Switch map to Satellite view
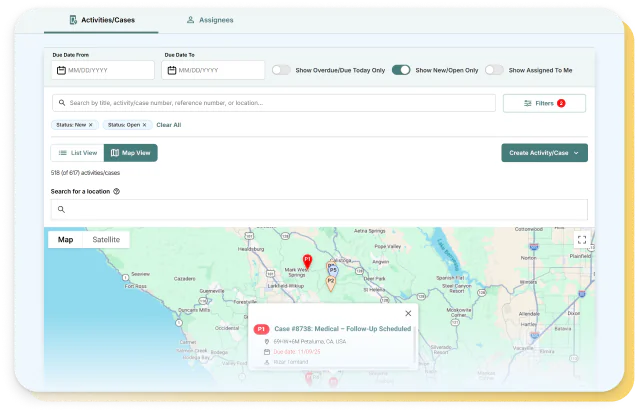 click(x=106, y=240)
